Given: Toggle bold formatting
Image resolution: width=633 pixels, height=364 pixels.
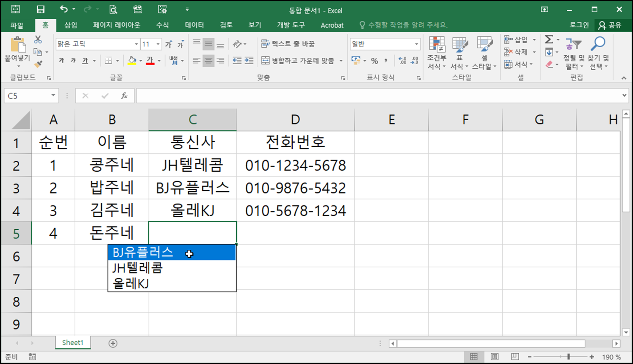Looking at the screenshot, I should 62,61.
